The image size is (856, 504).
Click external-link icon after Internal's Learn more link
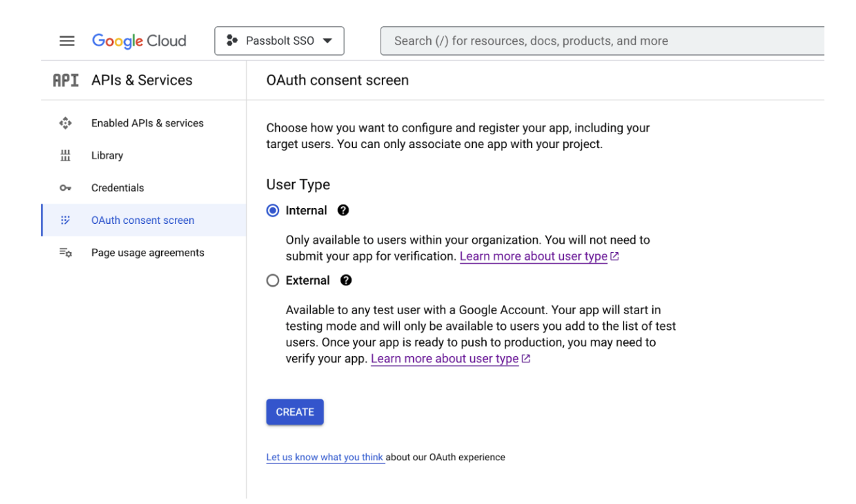coord(614,257)
